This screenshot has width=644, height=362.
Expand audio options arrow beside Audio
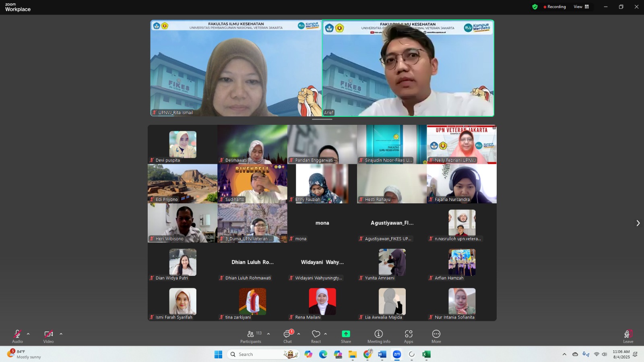pyautogui.click(x=28, y=334)
